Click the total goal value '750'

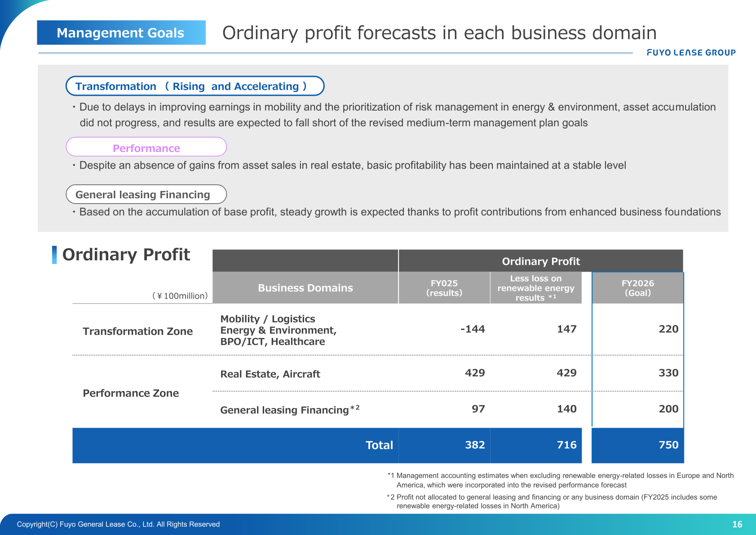coord(668,445)
